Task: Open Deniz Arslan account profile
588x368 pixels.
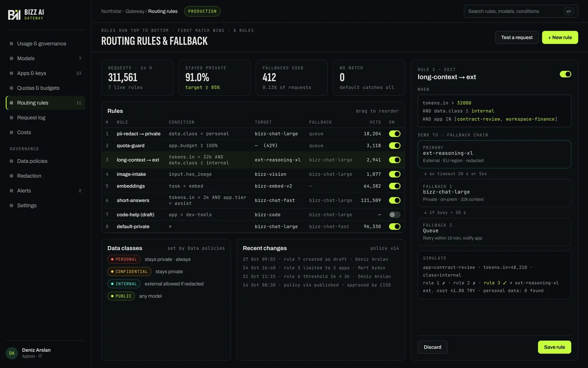Action: [45, 353]
